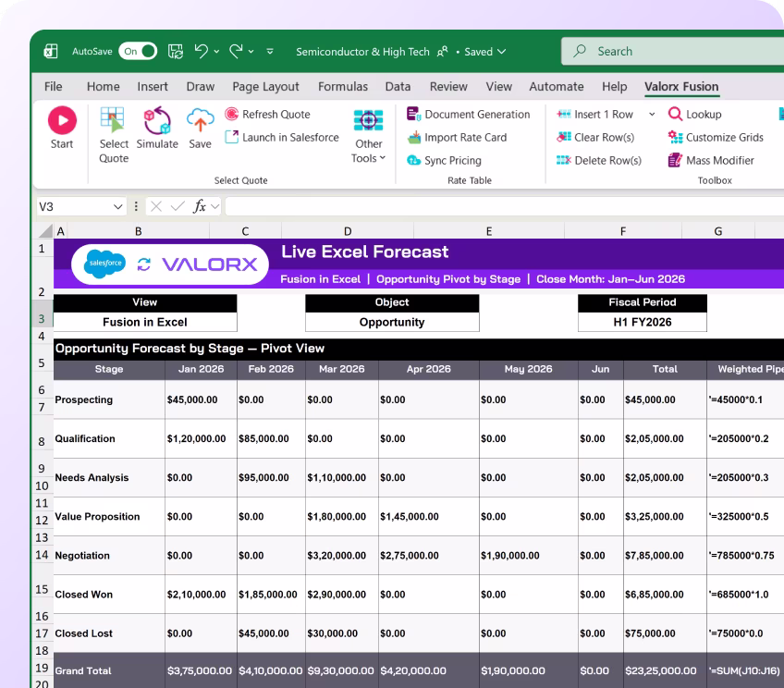Click the save icon beside AutoSave
This screenshot has height=688, width=784.
coord(176,51)
